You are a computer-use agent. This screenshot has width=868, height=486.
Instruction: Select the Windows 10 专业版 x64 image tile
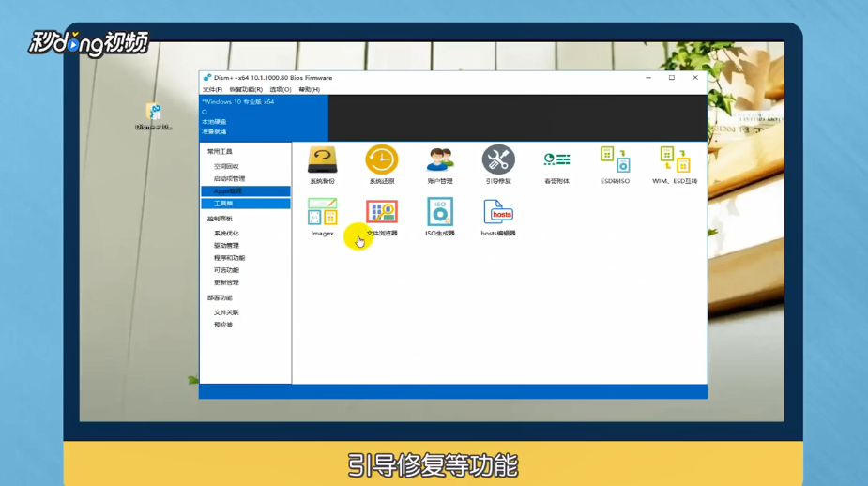(x=264, y=117)
